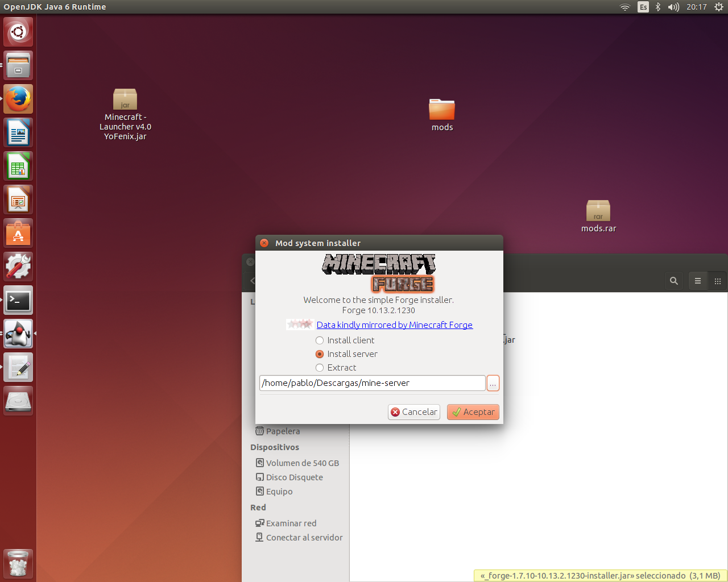Click the clock showing 20:17
Screen dimensions: 728x582
click(696, 7)
